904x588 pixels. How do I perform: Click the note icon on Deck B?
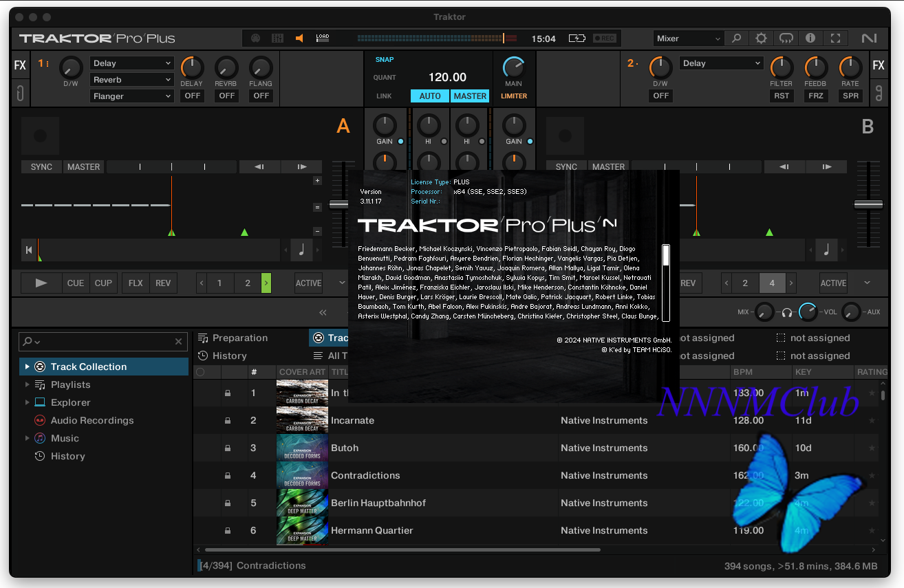tap(826, 250)
